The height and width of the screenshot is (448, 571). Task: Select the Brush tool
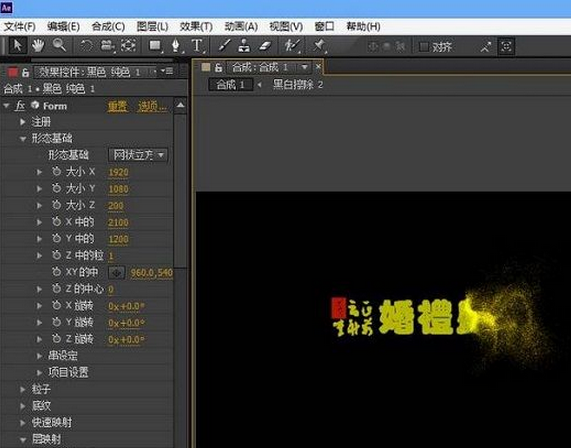tap(224, 46)
